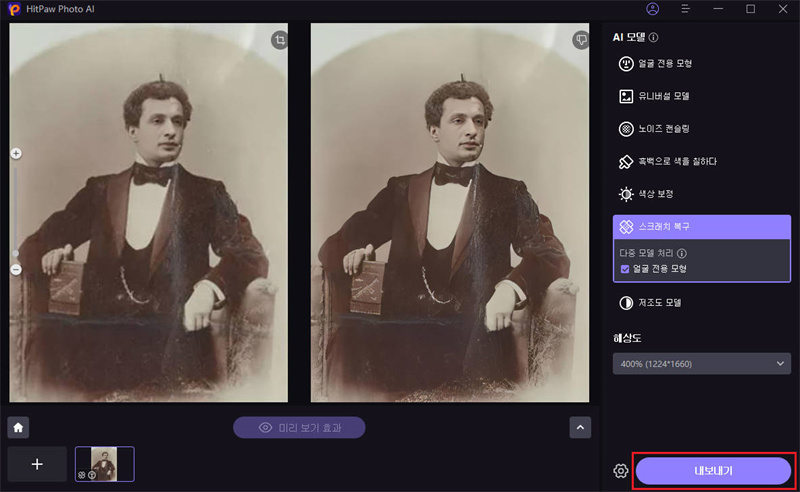Click the HitPaw Photo AI logo
Screen dimensions: 800x492
14,9
